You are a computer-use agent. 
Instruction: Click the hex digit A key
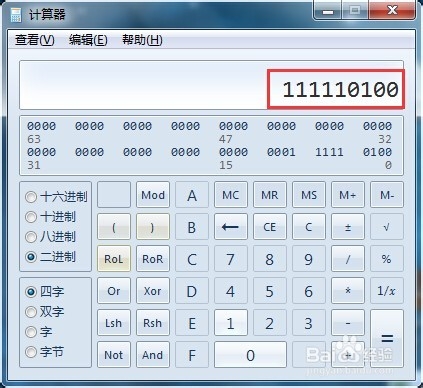point(192,195)
